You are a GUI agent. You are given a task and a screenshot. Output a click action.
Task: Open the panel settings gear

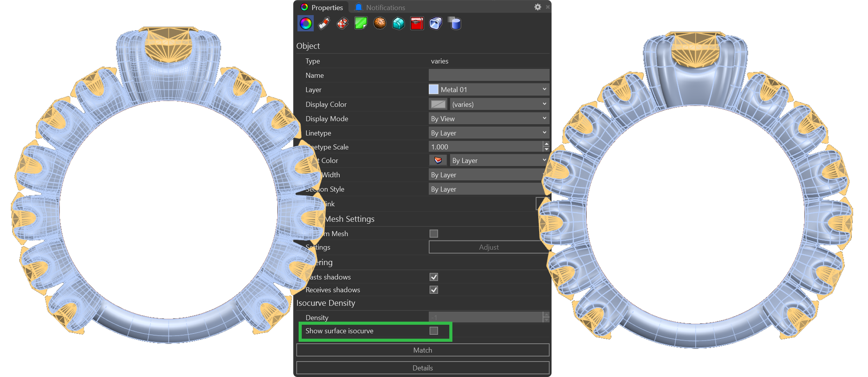coord(538,7)
